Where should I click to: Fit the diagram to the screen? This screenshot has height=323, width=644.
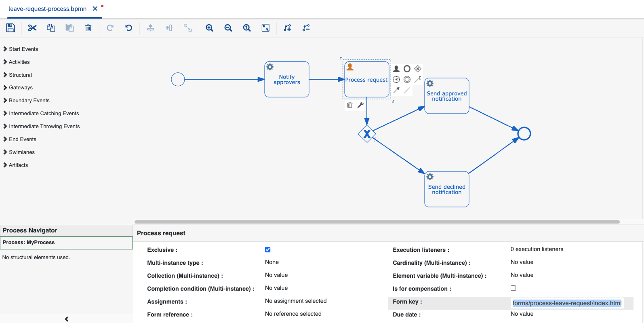(265, 28)
